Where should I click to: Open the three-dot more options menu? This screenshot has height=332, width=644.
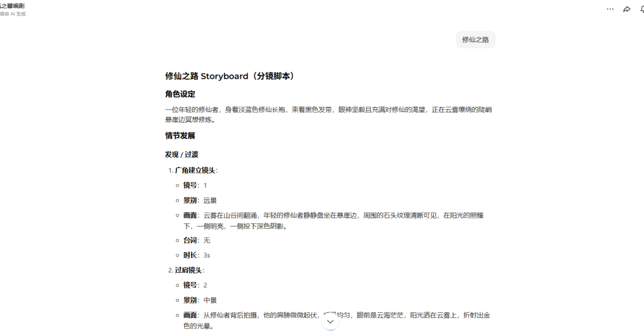coord(610,9)
